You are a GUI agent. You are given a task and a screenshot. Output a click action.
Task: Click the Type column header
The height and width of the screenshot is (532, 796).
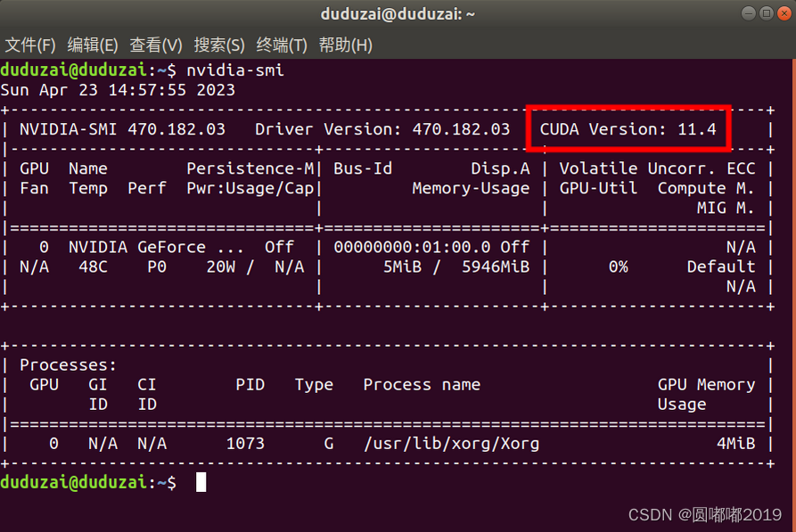(315, 385)
